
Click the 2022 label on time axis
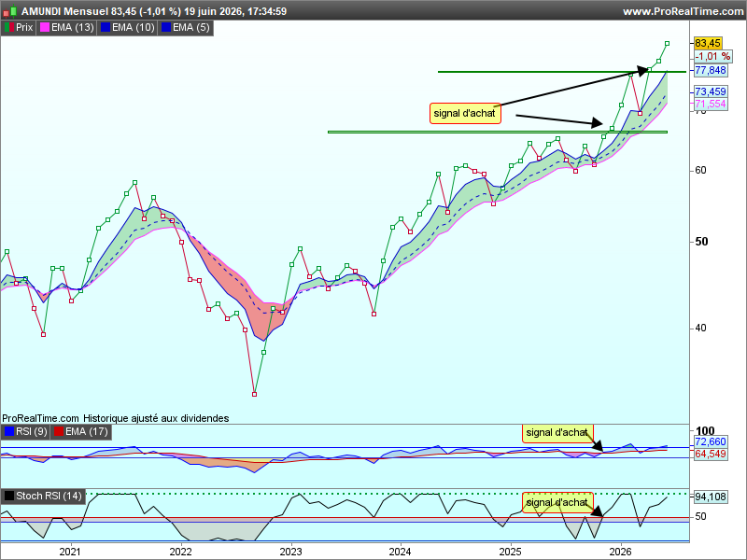(180, 552)
